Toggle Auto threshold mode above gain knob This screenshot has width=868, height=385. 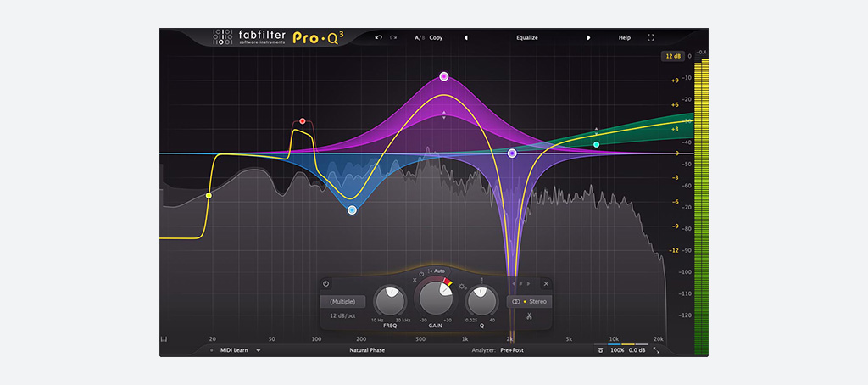tap(437, 271)
